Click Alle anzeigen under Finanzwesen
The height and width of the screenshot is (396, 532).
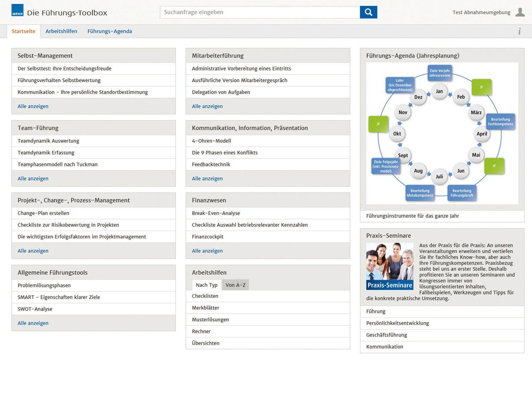coord(207,251)
